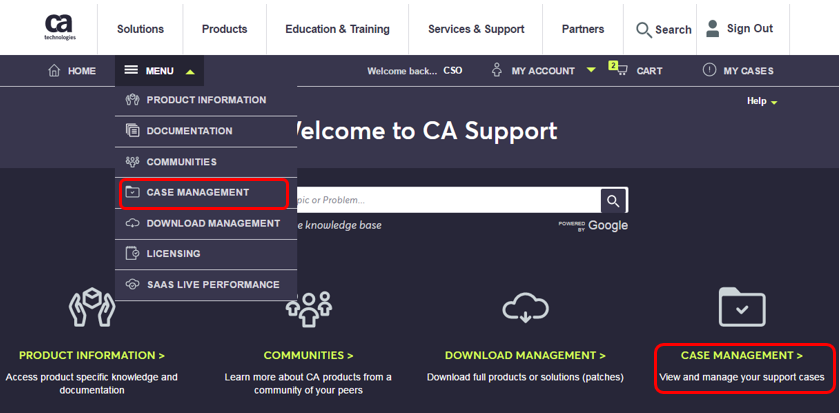Open MY ACCOUNT link text
The image size is (840, 413).
point(543,71)
